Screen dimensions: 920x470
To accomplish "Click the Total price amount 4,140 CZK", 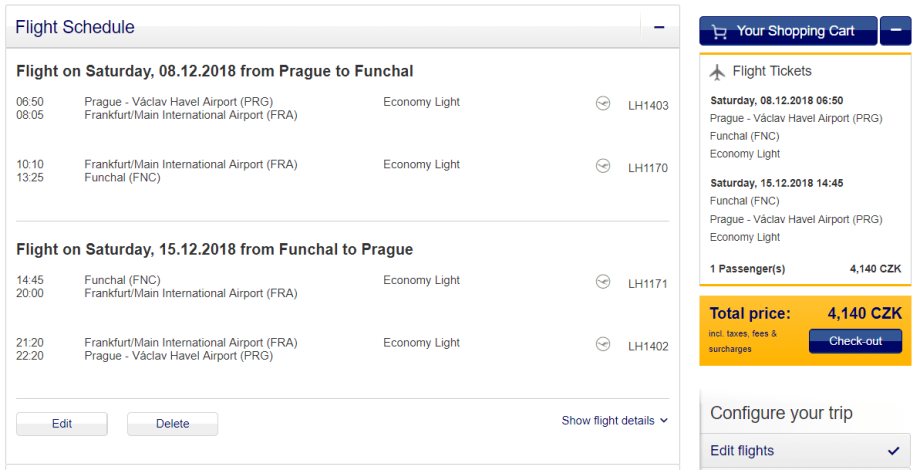I will [x=864, y=313].
